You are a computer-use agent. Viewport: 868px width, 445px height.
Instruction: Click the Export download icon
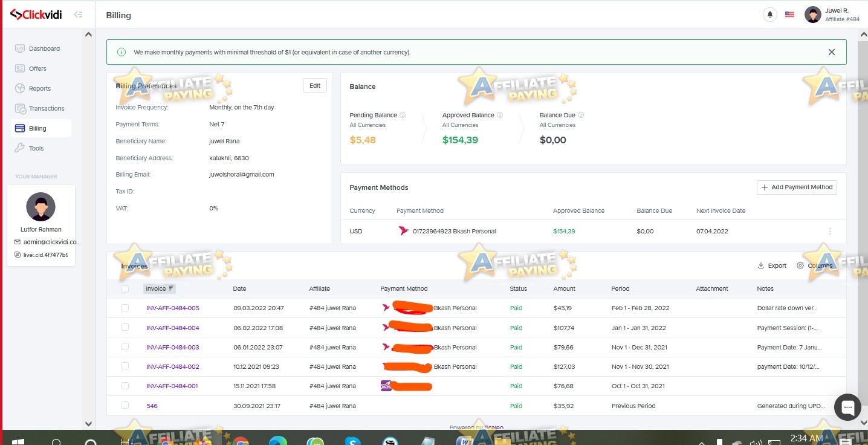[759, 265]
